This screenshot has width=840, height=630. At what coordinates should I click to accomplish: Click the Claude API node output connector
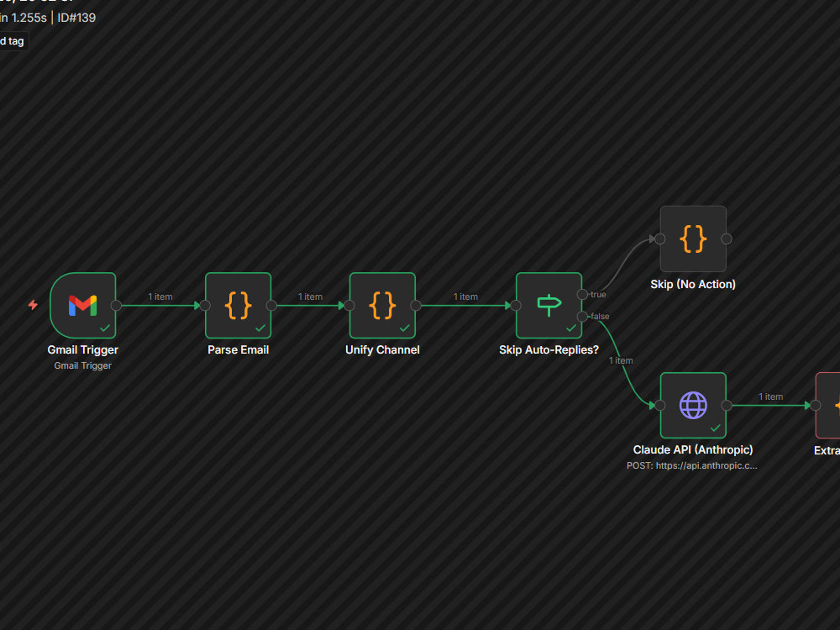(727, 406)
